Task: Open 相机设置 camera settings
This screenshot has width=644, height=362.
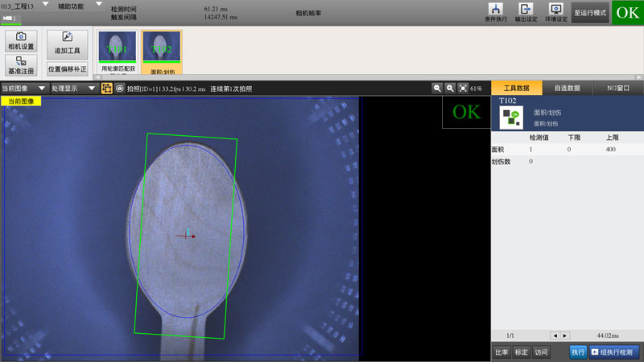Action: (21, 41)
